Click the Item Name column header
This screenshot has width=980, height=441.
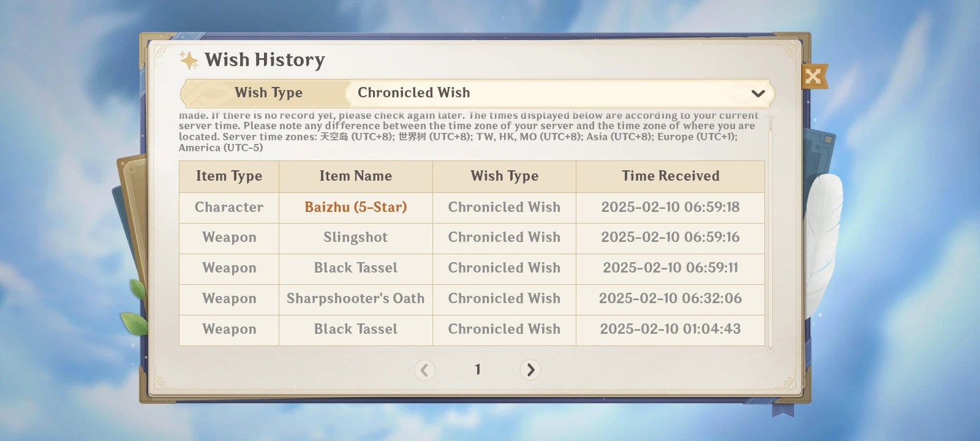click(356, 176)
